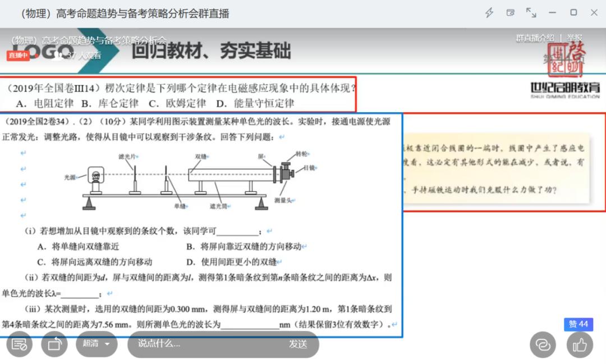Viewport: 606px width, 364px height.
Task: Click the chat message block icon
Action: 19,344
